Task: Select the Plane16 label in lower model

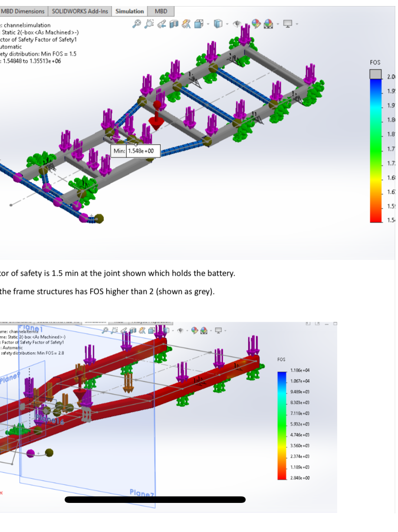Action: [49, 420]
